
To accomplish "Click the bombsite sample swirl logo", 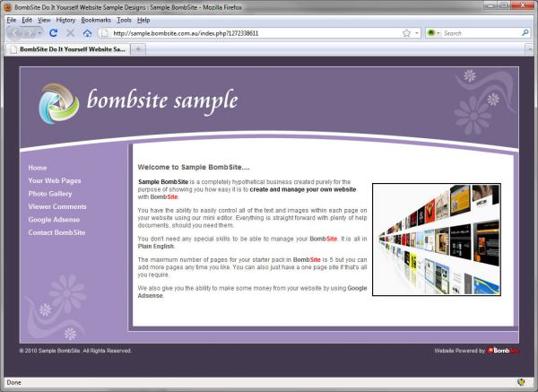I will pyautogui.click(x=58, y=103).
